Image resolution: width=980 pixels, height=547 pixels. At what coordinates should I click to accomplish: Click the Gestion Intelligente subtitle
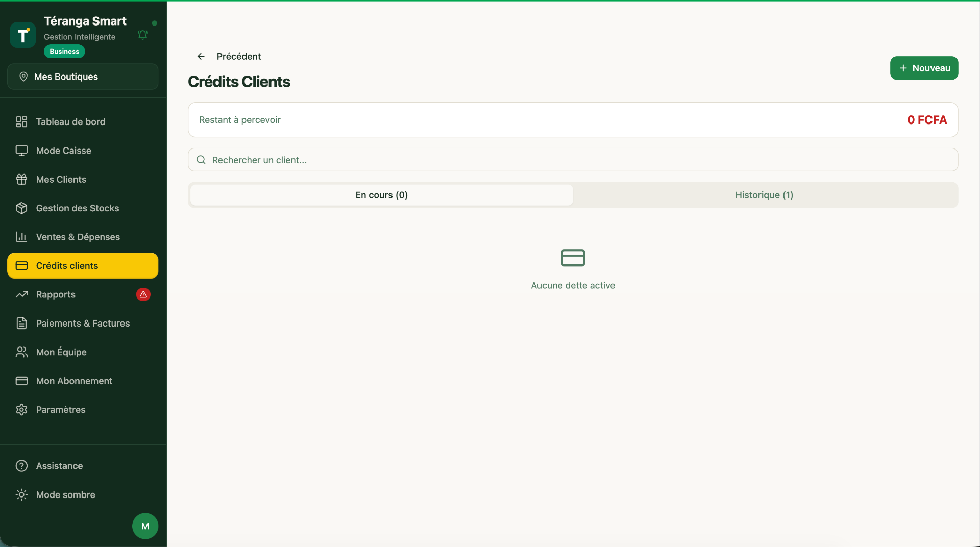(x=80, y=37)
